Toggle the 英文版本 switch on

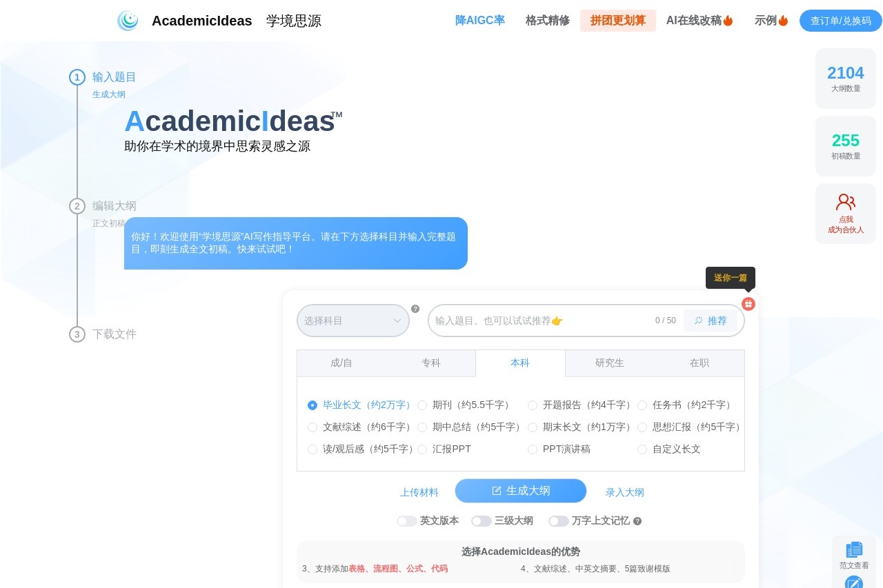tap(406, 521)
